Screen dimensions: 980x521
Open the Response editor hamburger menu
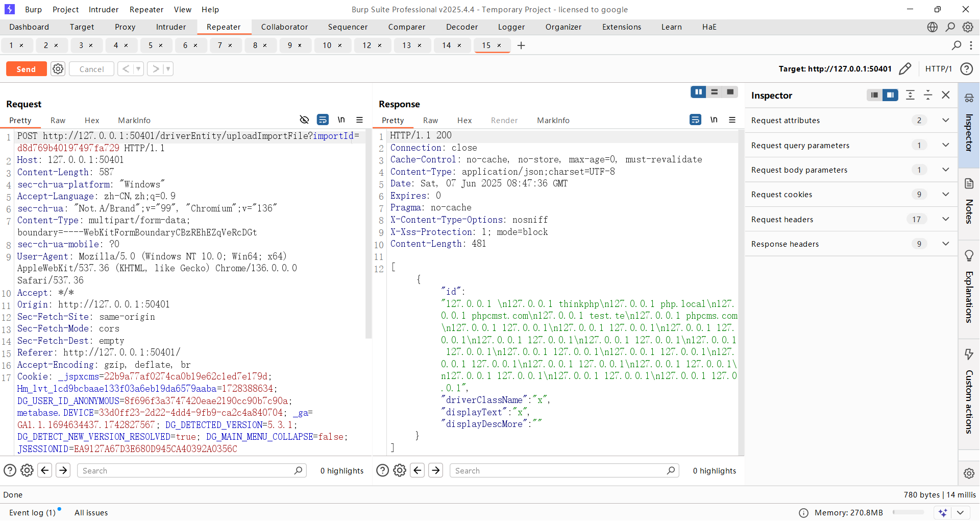[x=732, y=120]
